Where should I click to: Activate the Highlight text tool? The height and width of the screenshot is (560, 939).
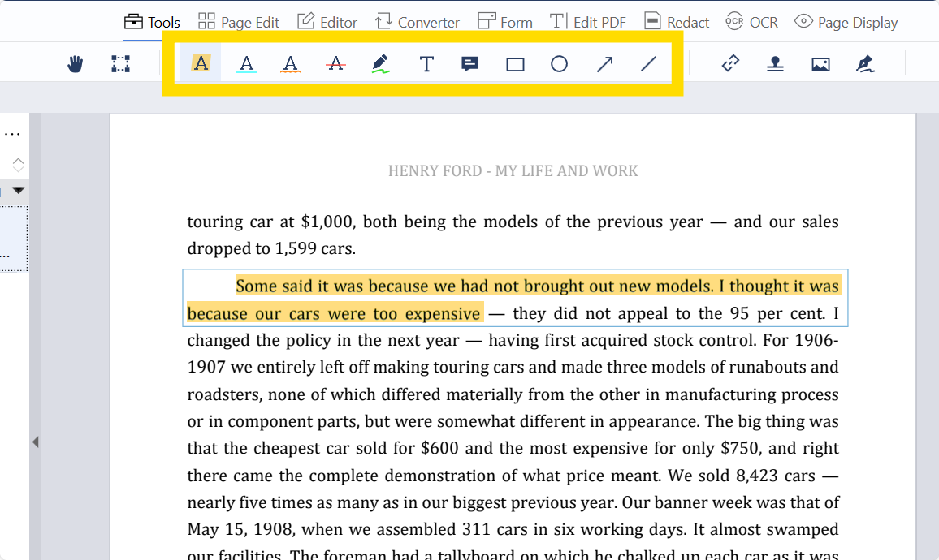point(201,62)
